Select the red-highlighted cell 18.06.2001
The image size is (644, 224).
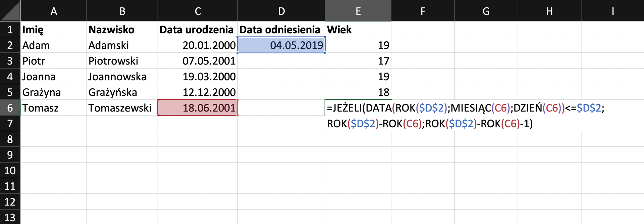(198, 108)
